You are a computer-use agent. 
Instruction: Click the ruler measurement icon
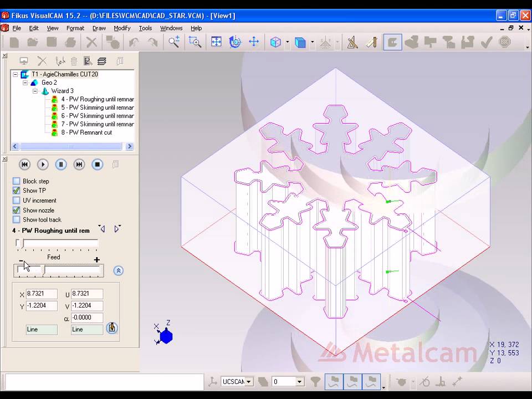click(371, 43)
